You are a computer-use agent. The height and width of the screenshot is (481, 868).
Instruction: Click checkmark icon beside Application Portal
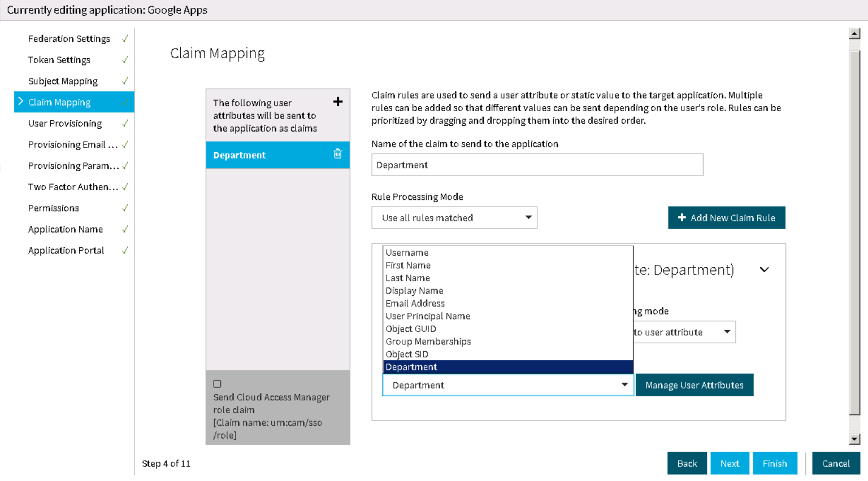point(125,250)
